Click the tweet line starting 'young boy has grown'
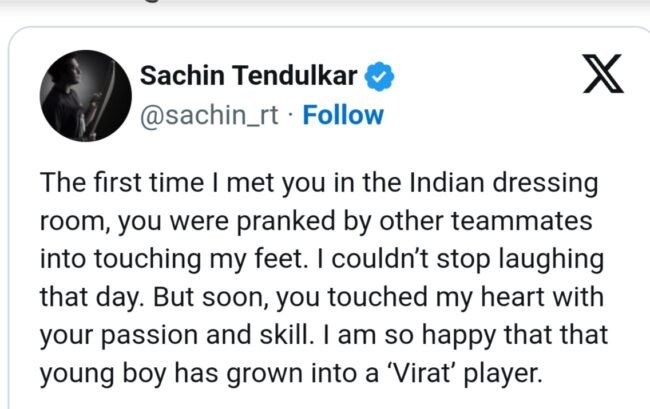This screenshot has width=650, height=409. pyautogui.click(x=291, y=374)
